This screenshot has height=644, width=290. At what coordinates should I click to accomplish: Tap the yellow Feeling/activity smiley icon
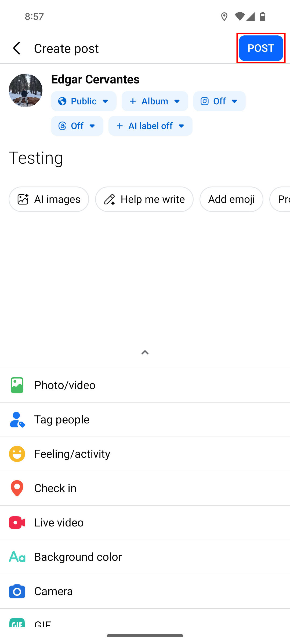17,454
